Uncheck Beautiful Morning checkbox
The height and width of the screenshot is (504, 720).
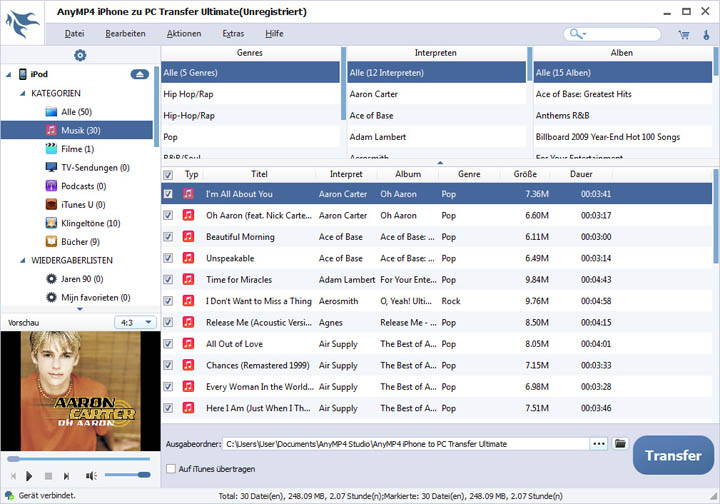(x=169, y=237)
